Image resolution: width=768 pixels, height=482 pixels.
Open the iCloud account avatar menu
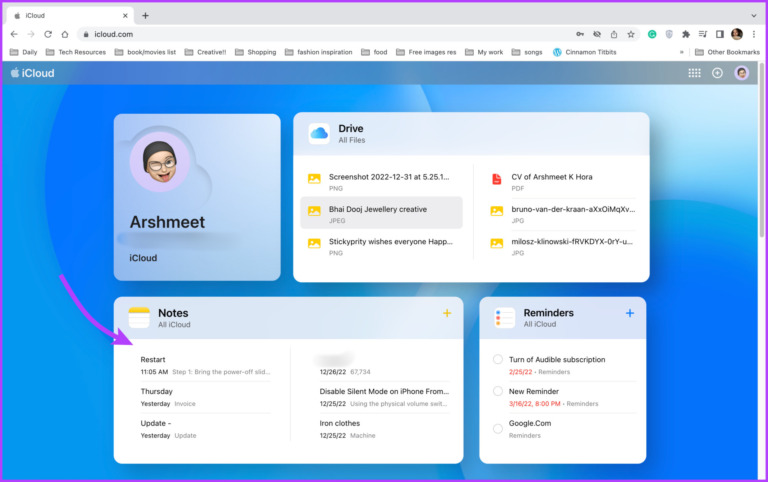tap(741, 73)
